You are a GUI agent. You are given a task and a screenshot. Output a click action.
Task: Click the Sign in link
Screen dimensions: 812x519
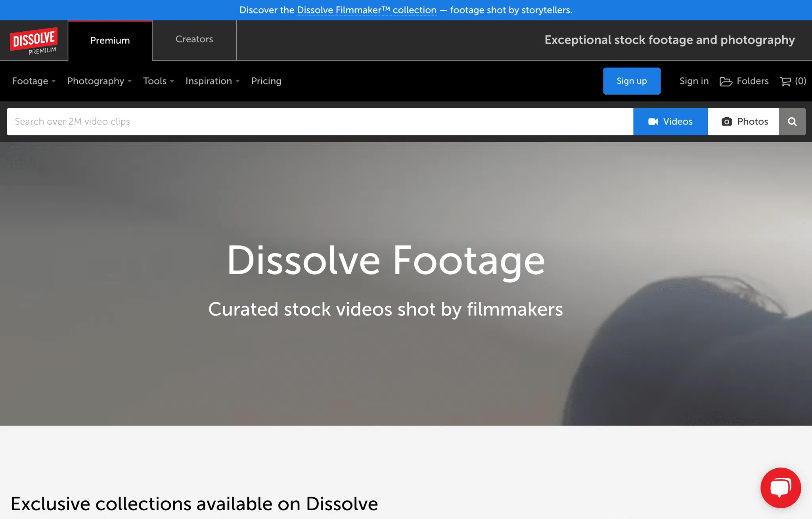[x=694, y=81]
